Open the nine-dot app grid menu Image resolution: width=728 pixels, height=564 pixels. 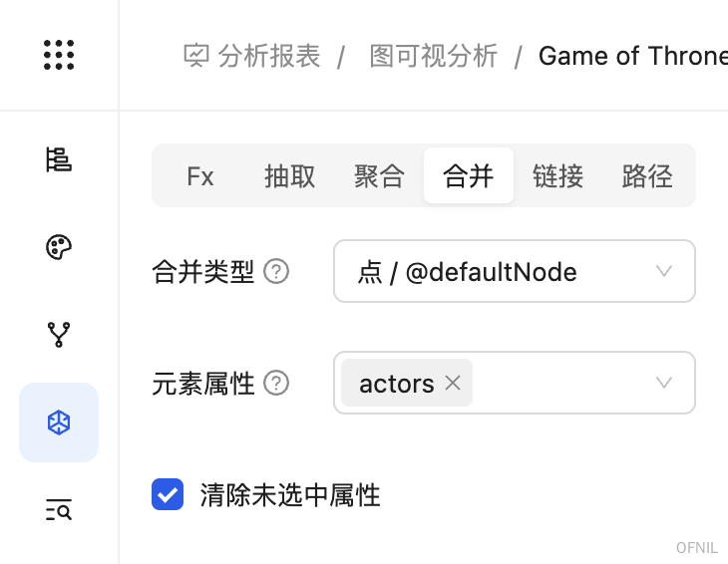[59, 55]
